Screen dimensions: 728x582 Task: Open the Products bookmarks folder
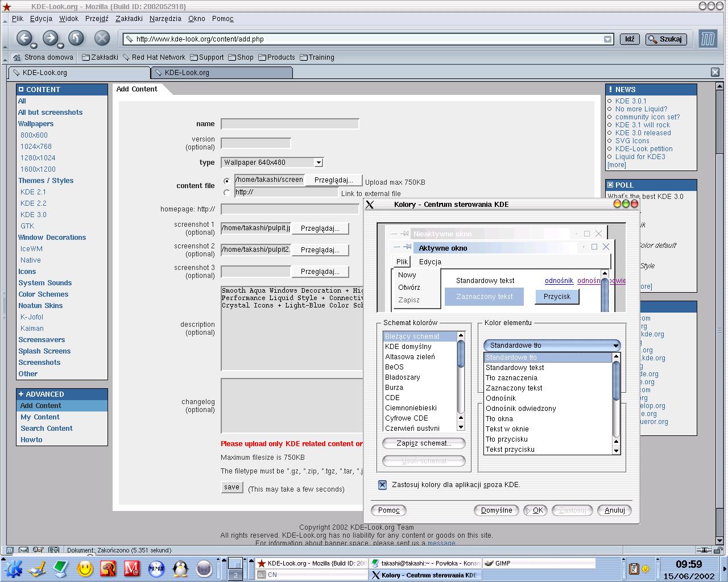pos(276,57)
